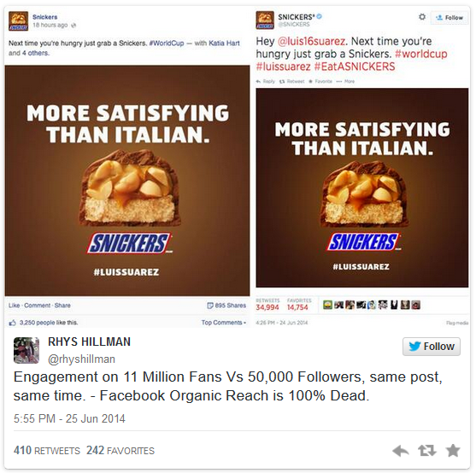The height and width of the screenshot is (473, 476).
Task: Click the Katia Hart tagged name
Action: 225,44
